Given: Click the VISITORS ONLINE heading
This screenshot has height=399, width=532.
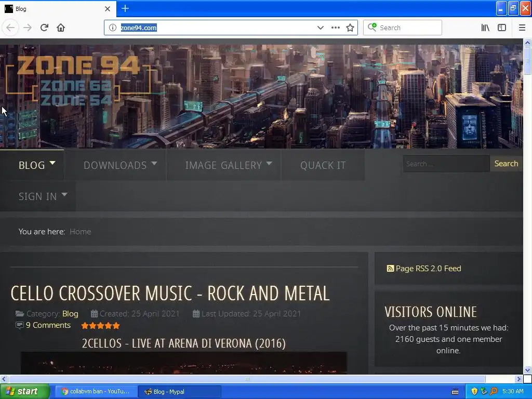Looking at the screenshot, I should 431,312.
